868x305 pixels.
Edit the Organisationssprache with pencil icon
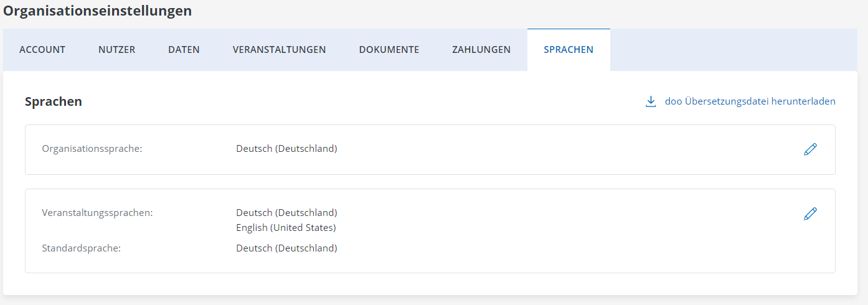click(810, 149)
